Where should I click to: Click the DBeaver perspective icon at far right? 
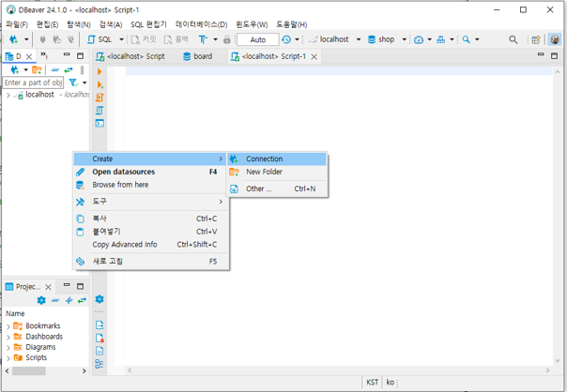click(x=555, y=39)
